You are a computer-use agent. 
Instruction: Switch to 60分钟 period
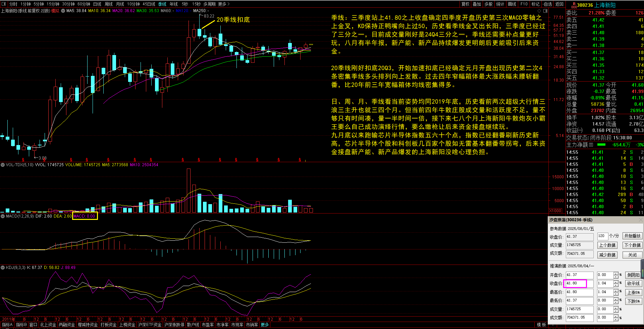[x=84, y=4]
